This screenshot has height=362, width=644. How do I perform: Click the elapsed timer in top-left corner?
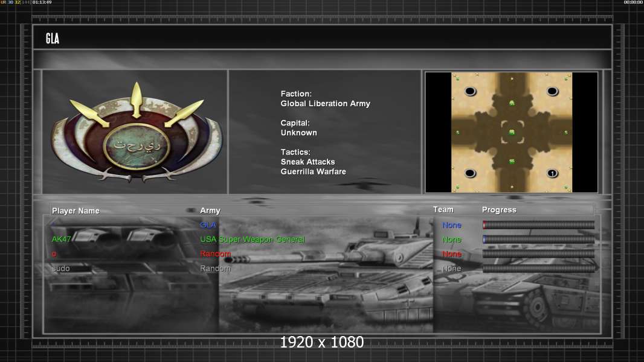(42, 2)
